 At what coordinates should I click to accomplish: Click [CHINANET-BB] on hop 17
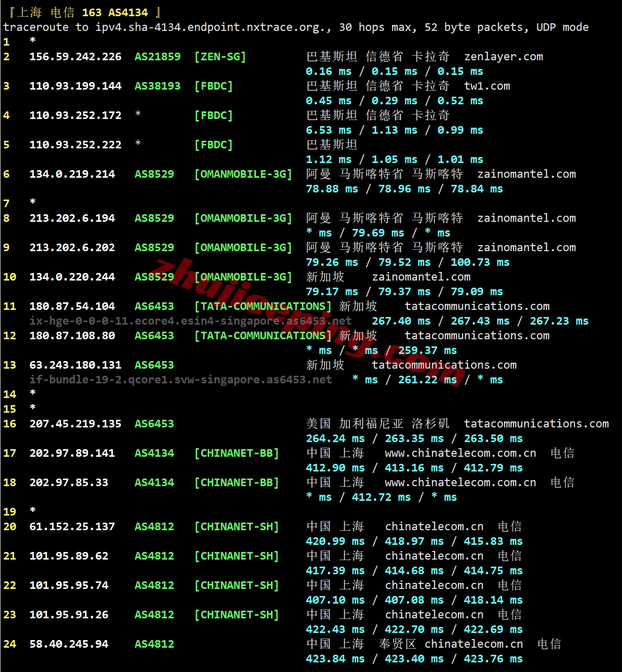tap(237, 453)
